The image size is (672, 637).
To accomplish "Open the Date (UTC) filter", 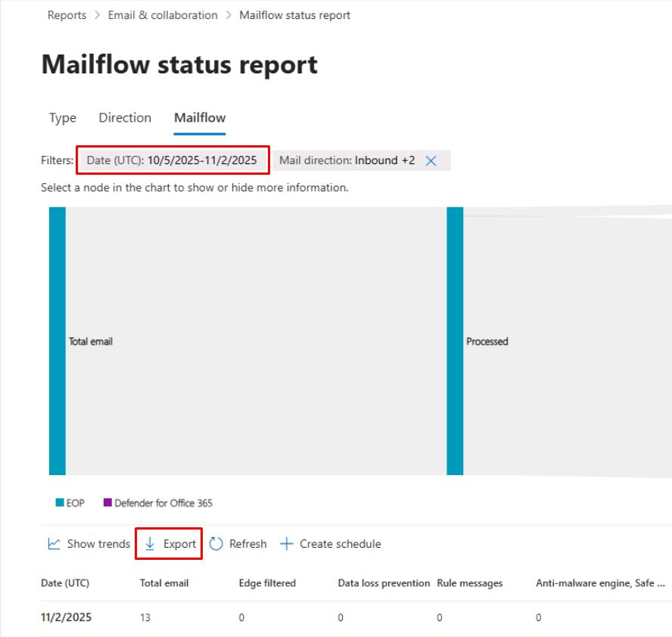I will (173, 160).
